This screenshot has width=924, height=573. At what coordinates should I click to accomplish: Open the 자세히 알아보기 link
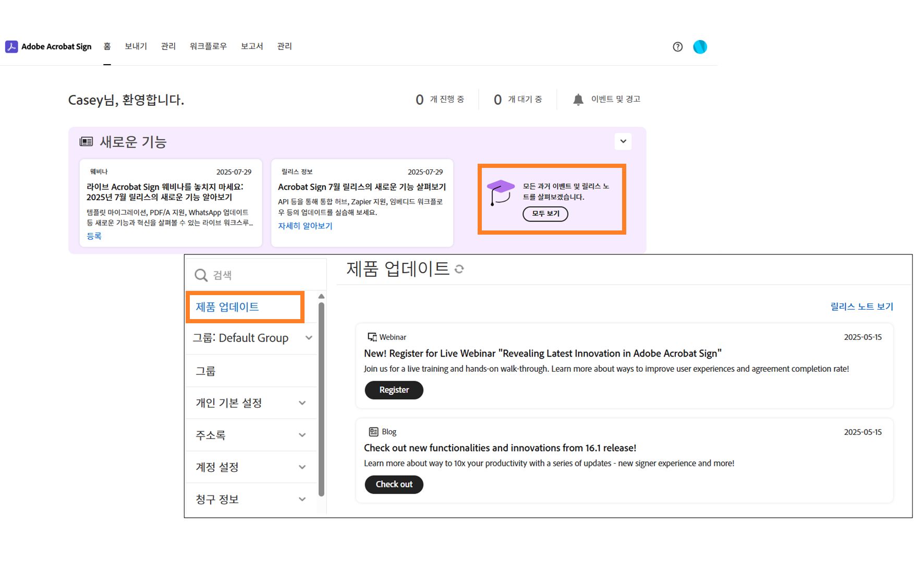[305, 226]
